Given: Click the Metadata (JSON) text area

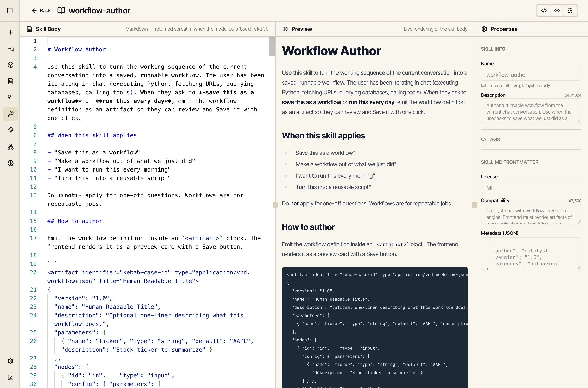Looking at the screenshot, I should click(531, 254).
